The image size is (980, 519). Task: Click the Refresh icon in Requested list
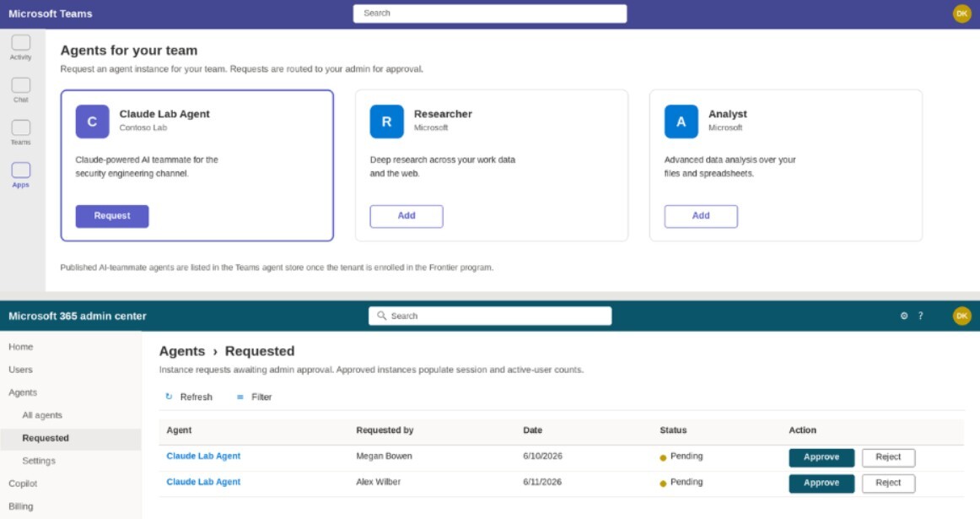169,397
